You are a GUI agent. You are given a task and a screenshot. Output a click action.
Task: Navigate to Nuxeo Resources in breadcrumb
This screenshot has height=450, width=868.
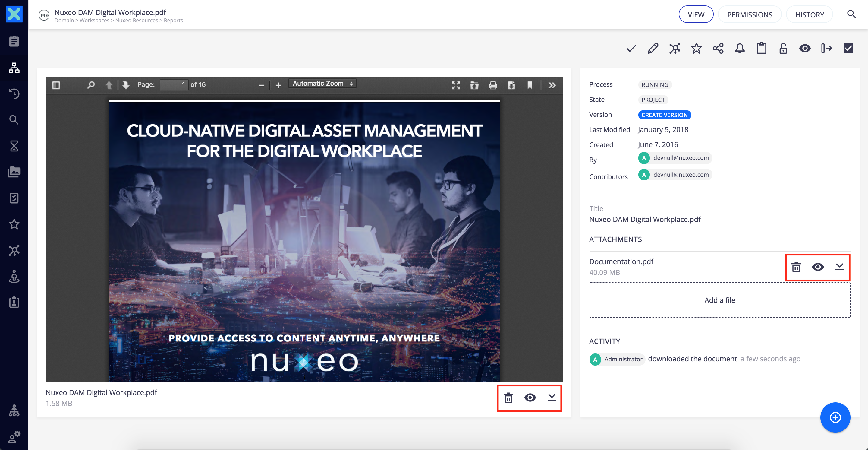click(137, 21)
